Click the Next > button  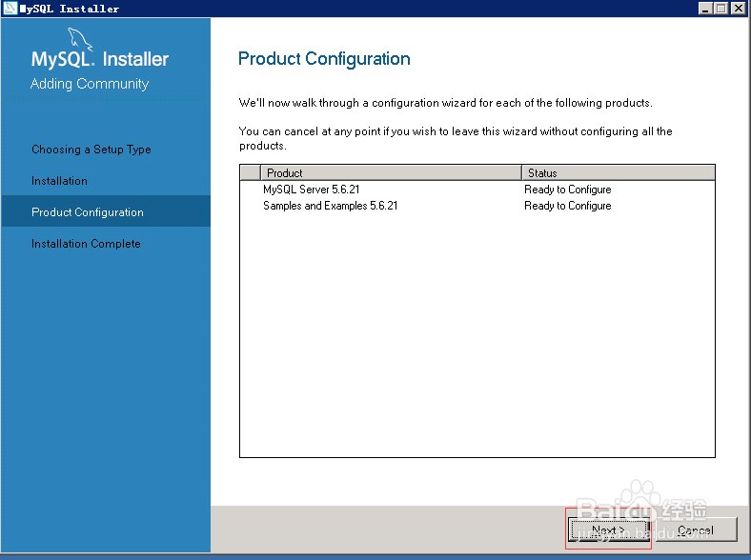pyautogui.click(x=608, y=530)
